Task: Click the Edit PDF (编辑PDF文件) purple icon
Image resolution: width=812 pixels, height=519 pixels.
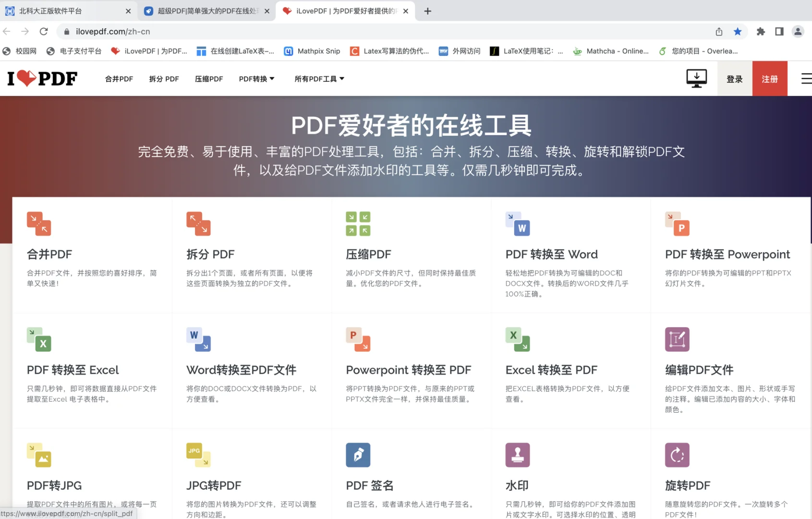Action: [677, 339]
